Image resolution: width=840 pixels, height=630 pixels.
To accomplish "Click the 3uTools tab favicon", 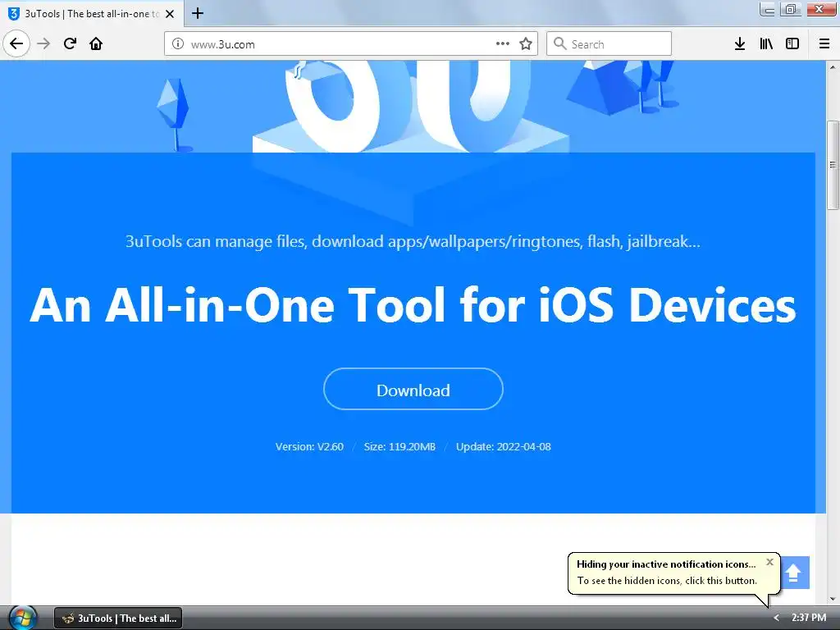I will (x=13, y=14).
